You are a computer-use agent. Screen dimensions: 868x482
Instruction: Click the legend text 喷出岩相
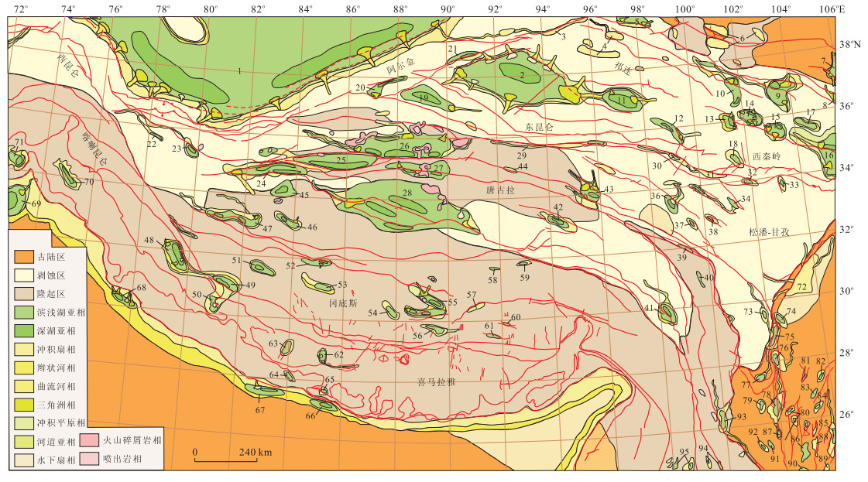(122, 459)
